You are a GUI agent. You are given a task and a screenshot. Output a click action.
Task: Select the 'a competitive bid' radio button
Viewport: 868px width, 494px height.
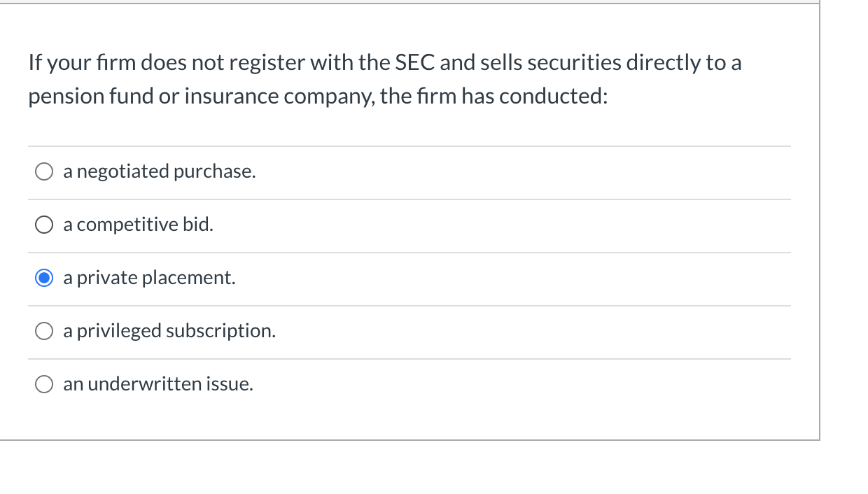point(43,224)
